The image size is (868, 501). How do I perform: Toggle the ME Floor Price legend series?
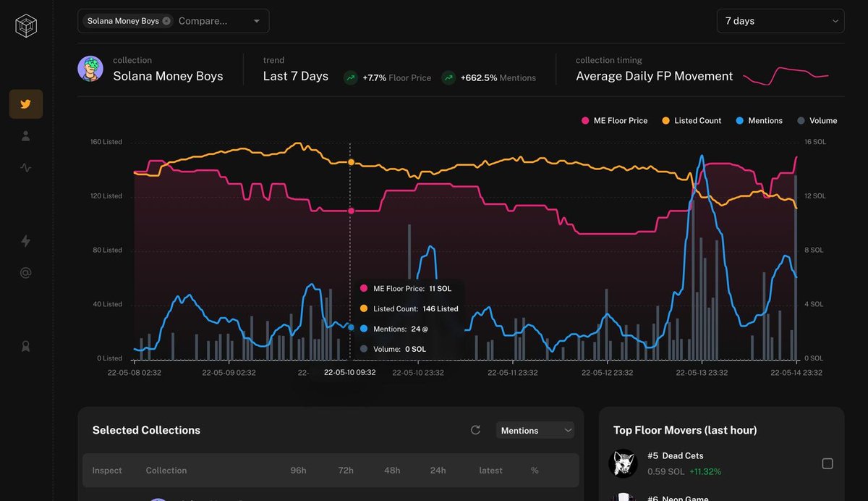(614, 121)
